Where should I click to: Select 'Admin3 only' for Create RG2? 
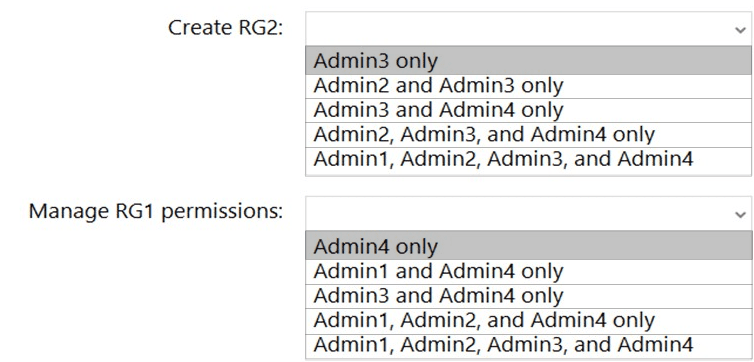(x=528, y=61)
